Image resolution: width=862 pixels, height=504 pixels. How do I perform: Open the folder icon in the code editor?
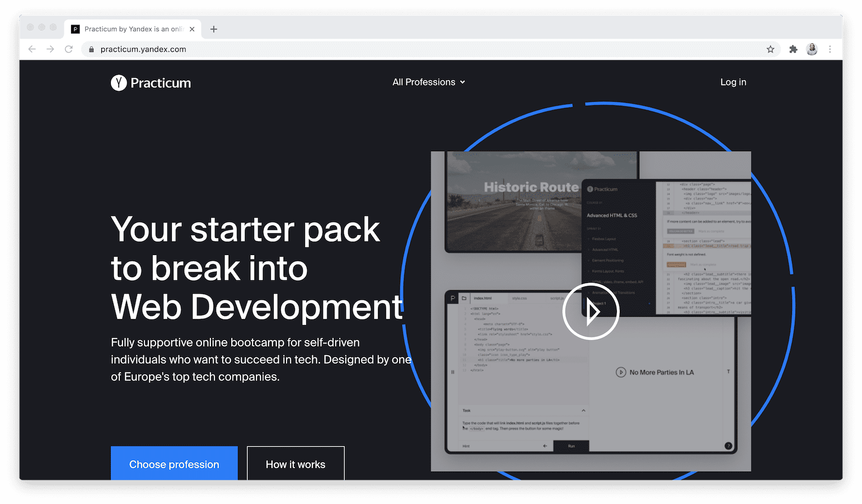pos(463,298)
